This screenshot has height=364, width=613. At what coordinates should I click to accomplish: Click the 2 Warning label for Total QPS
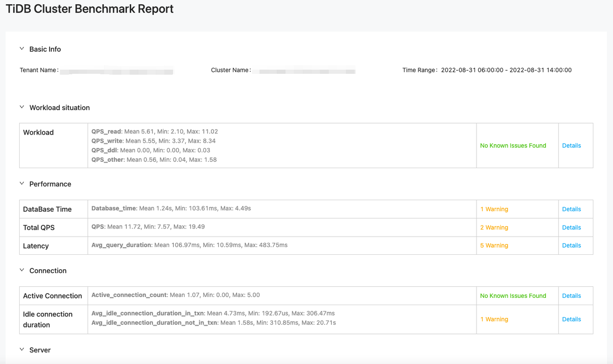[494, 227]
